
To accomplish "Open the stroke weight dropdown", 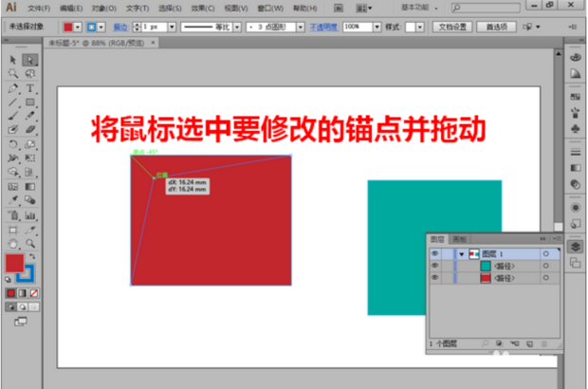I will click(x=172, y=27).
